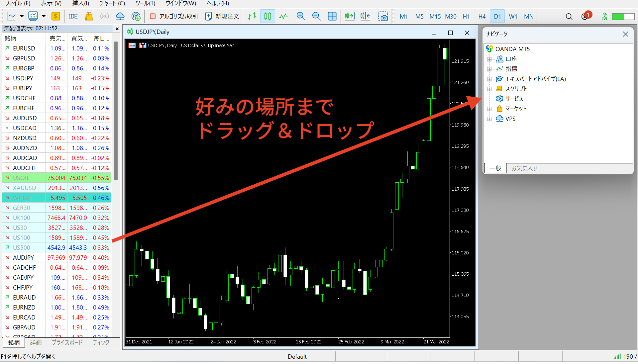
Task: Open the chat notifications icon with badge
Action: 586,16
